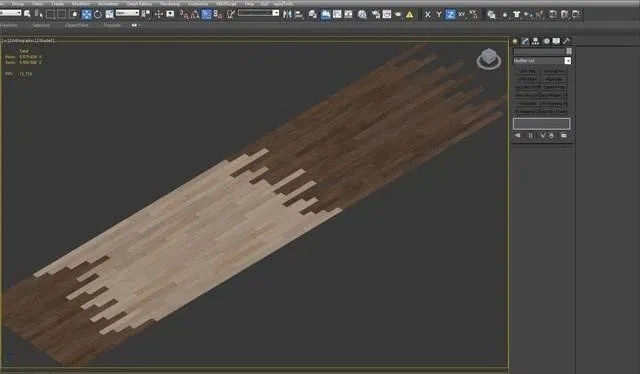
Task: Switch to the Motion command panel
Action: coord(546,41)
